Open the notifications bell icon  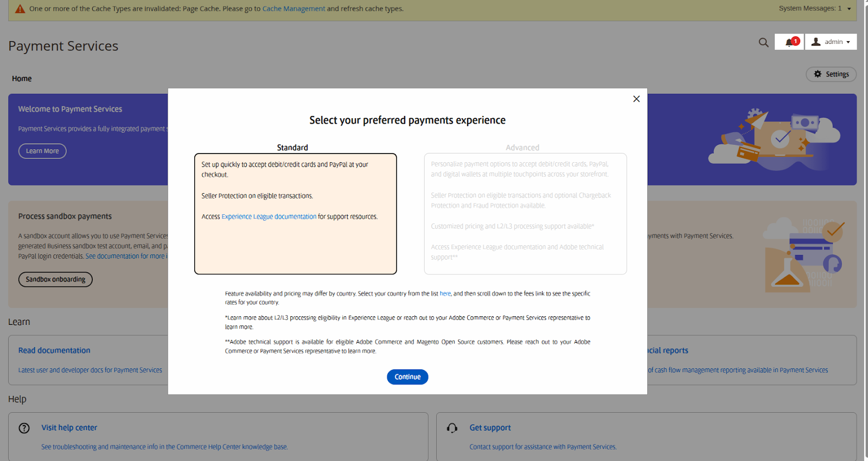coord(789,42)
